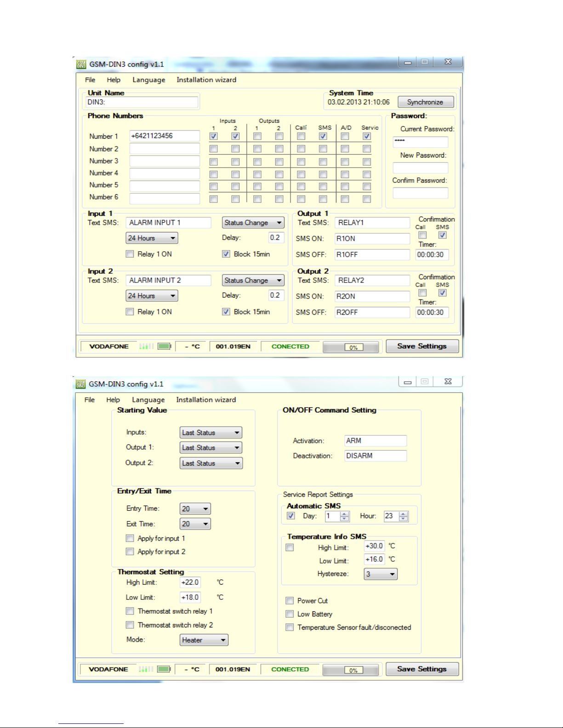Click Number 1 phone field
Screen dimensions: 563x728
pyautogui.click(x=165, y=136)
